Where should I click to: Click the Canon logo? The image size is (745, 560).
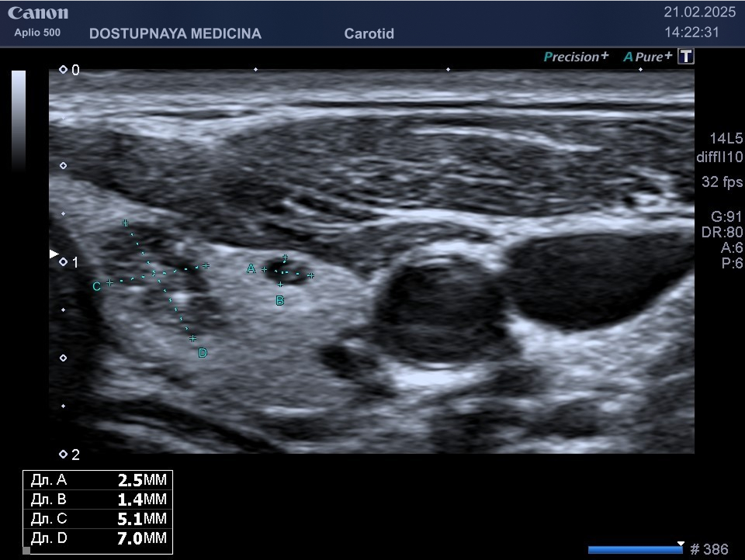(38, 13)
